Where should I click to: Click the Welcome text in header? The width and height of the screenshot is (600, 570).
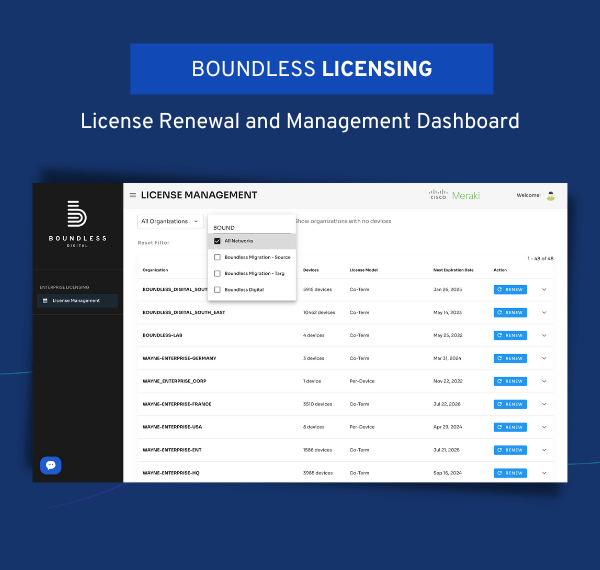tap(528, 195)
